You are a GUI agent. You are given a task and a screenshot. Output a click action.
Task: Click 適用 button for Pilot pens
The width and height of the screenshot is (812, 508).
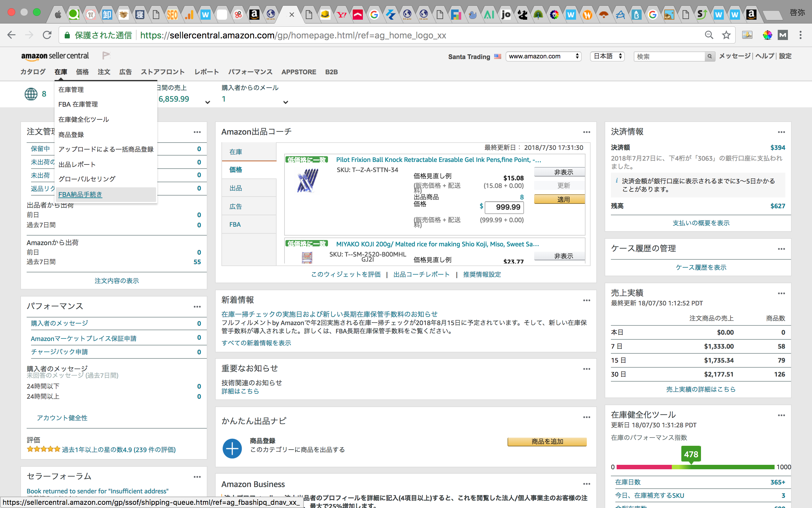click(x=559, y=200)
